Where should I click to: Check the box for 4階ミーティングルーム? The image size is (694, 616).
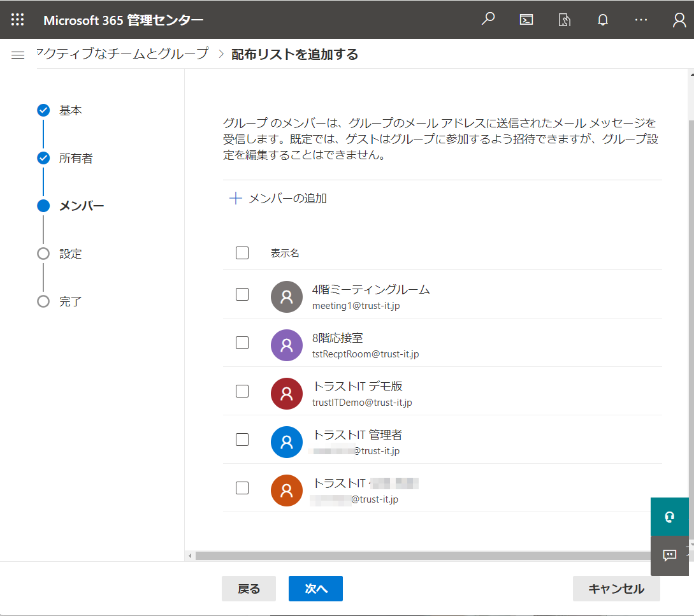(242, 294)
